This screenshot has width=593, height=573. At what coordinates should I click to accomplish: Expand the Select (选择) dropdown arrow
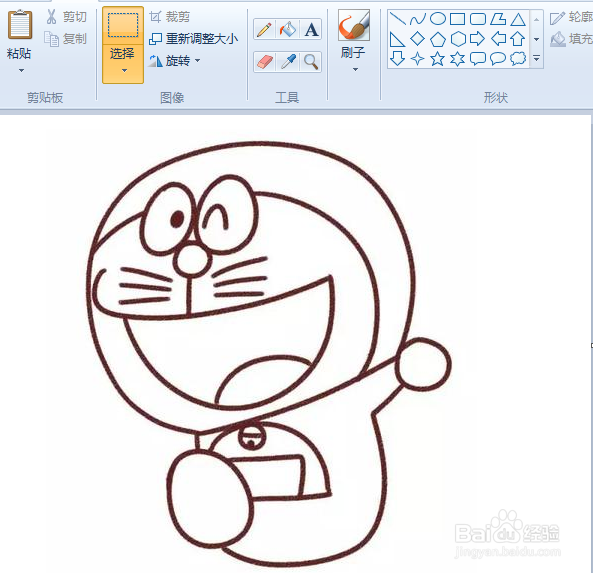click(x=124, y=70)
